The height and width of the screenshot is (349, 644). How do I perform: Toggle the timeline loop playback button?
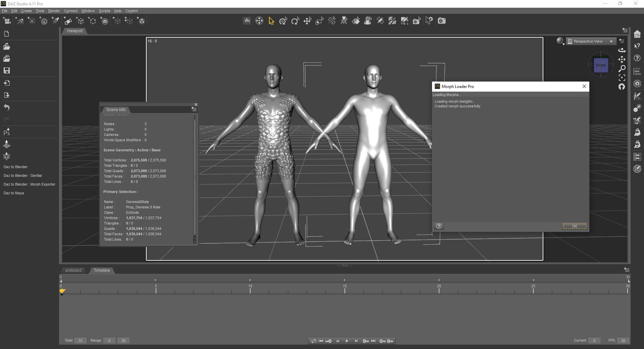(x=313, y=341)
